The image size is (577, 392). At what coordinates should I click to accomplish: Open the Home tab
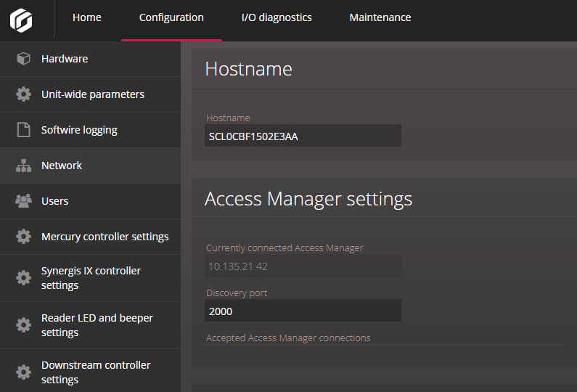[x=87, y=17]
